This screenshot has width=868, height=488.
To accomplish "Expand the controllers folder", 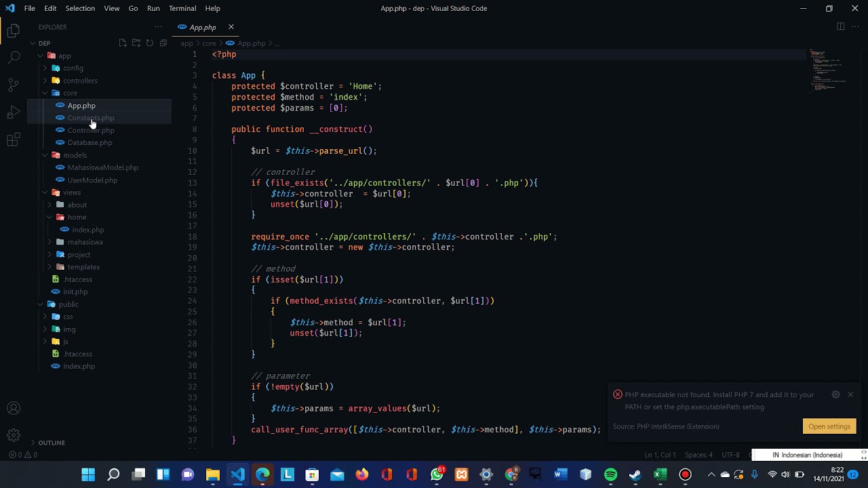I will [x=45, y=81].
